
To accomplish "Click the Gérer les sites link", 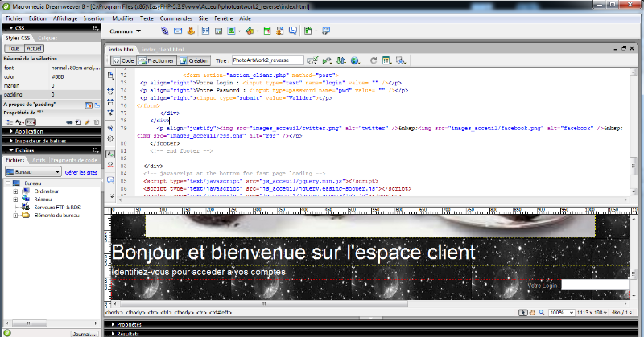I will pos(81,172).
